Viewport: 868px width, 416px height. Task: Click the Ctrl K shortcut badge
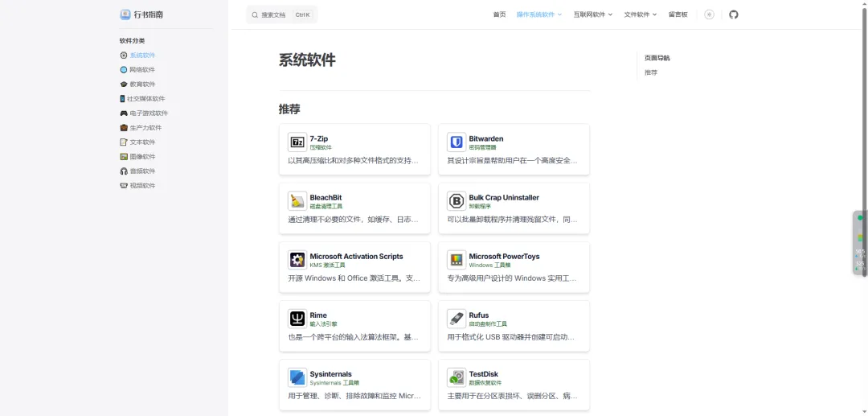coord(303,15)
